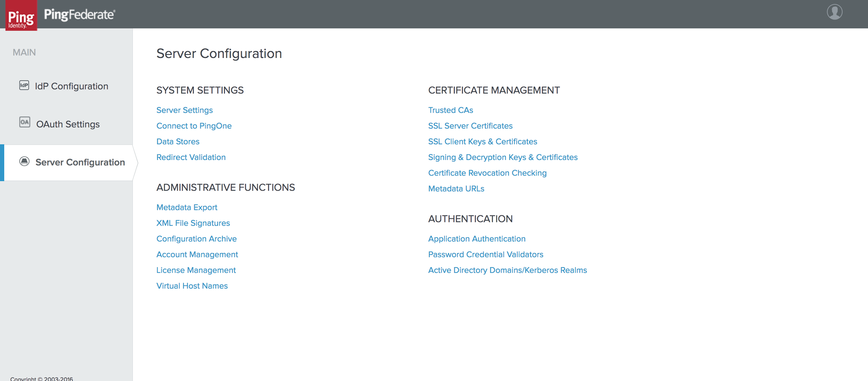
Task: Open Metadata Export
Action: 187,208
